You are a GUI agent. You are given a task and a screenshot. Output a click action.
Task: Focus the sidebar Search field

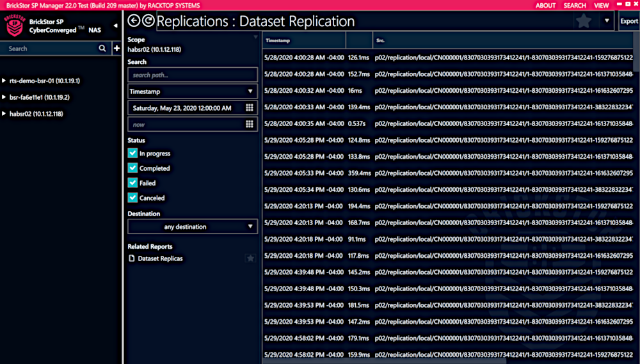click(x=51, y=48)
